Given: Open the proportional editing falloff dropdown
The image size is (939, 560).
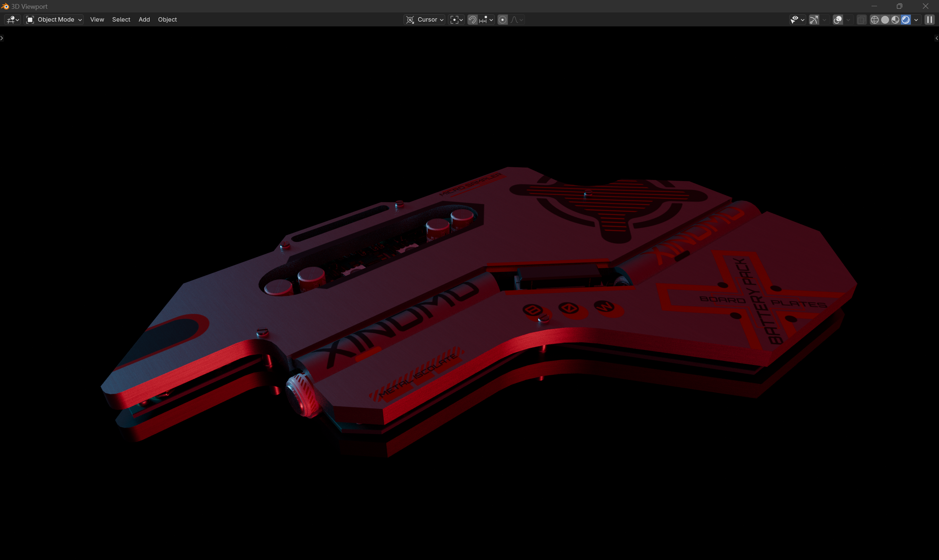Looking at the screenshot, I should [516, 20].
